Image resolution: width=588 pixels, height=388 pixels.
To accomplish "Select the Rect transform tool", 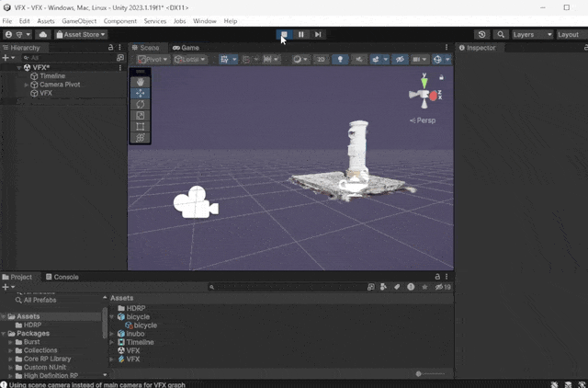I will (x=141, y=126).
